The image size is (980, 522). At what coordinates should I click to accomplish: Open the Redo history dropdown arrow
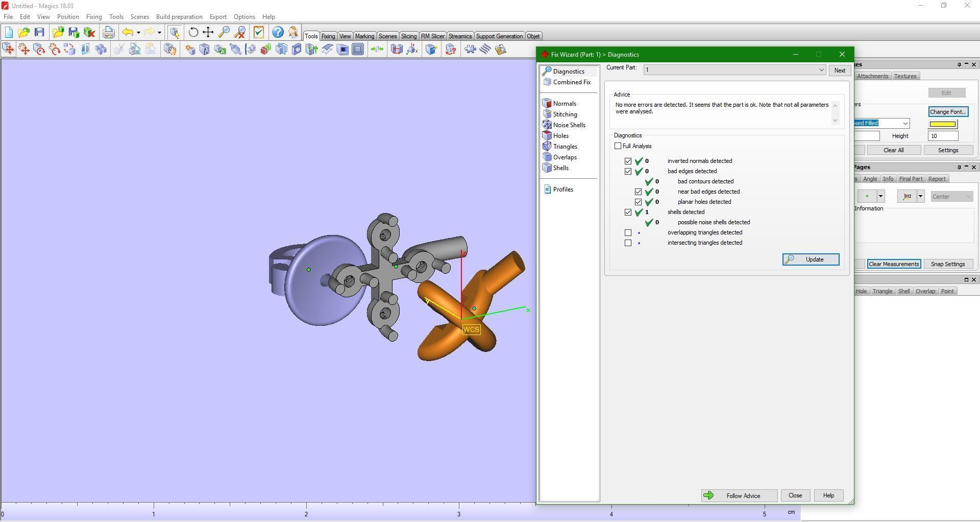tap(160, 33)
